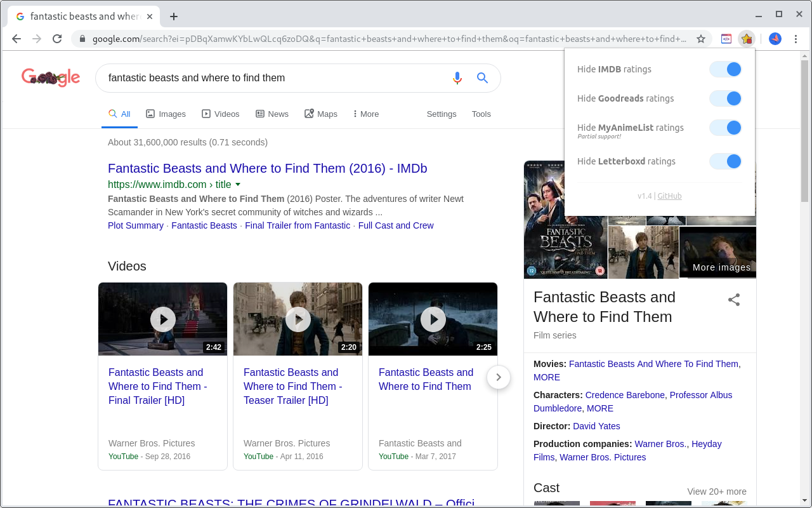
Task: Open the code viewer extension icon
Action: pyautogui.click(x=726, y=39)
